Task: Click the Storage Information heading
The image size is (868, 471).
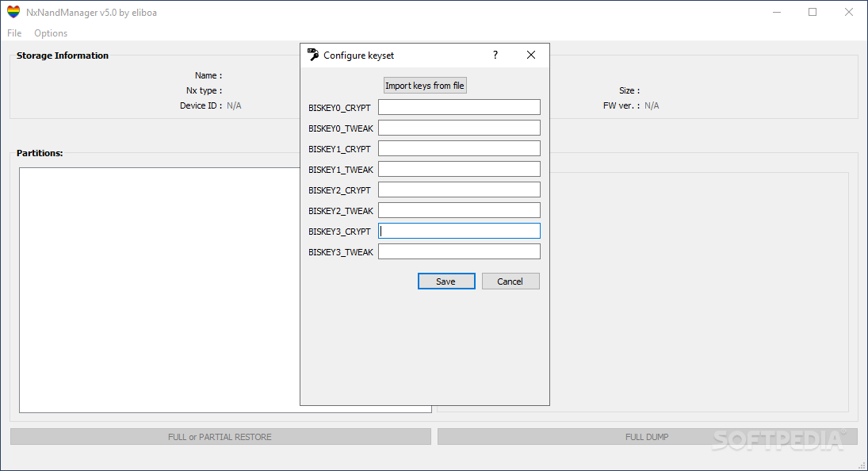Action: 63,56
